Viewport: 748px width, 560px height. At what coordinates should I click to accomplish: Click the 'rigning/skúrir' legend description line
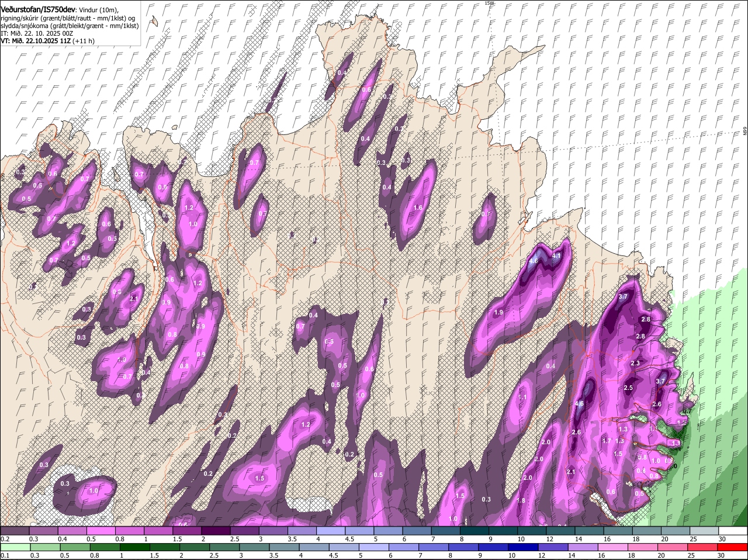click(68, 18)
